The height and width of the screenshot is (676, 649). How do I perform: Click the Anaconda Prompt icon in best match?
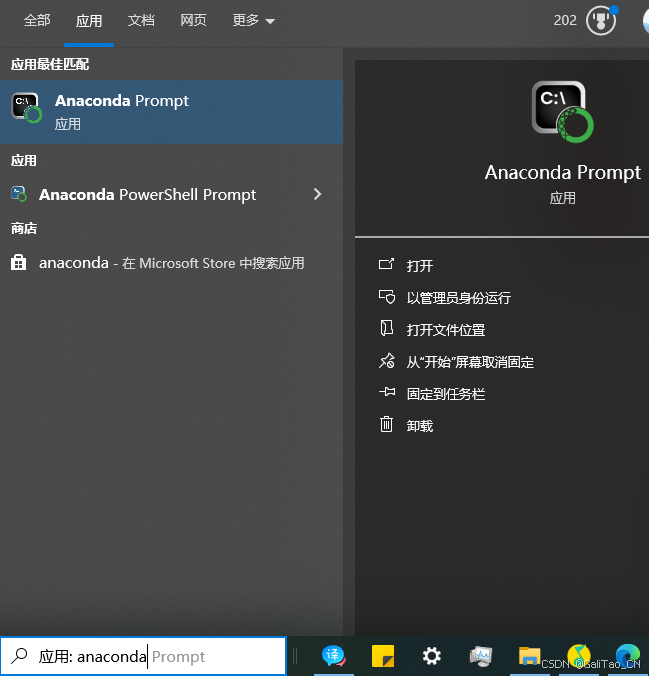pyautogui.click(x=26, y=107)
